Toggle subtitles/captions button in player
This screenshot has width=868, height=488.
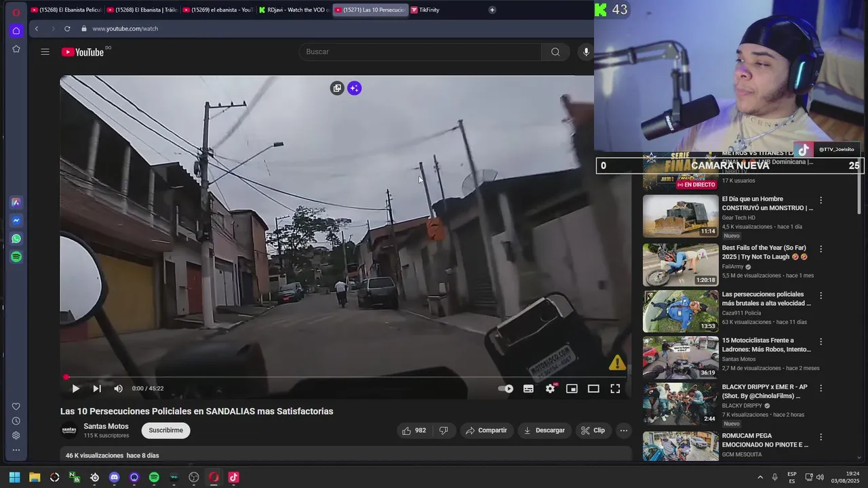tap(528, 388)
